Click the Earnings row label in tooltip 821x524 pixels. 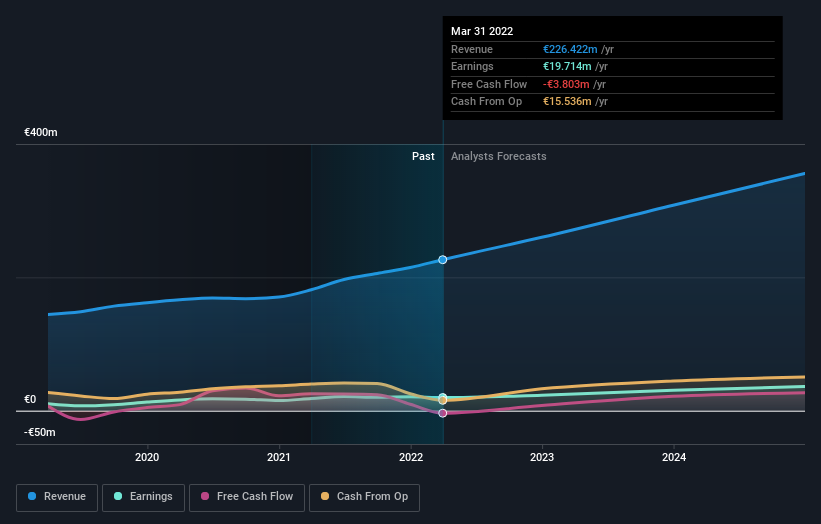point(472,66)
